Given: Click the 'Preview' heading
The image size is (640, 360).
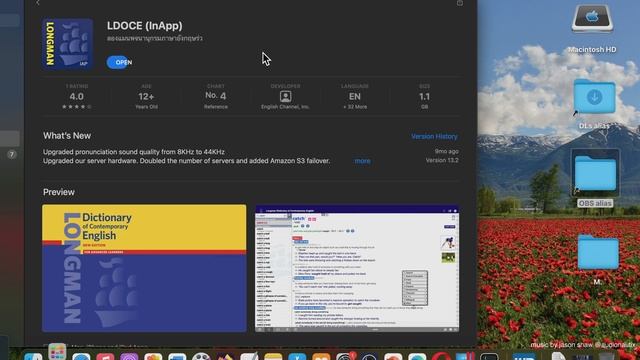Looking at the screenshot, I should click(59, 192).
